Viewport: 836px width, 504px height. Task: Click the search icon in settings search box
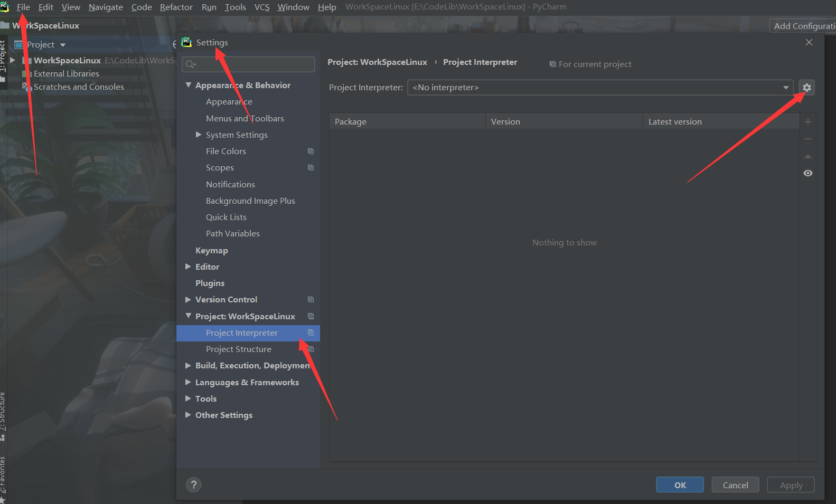[x=191, y=64]
